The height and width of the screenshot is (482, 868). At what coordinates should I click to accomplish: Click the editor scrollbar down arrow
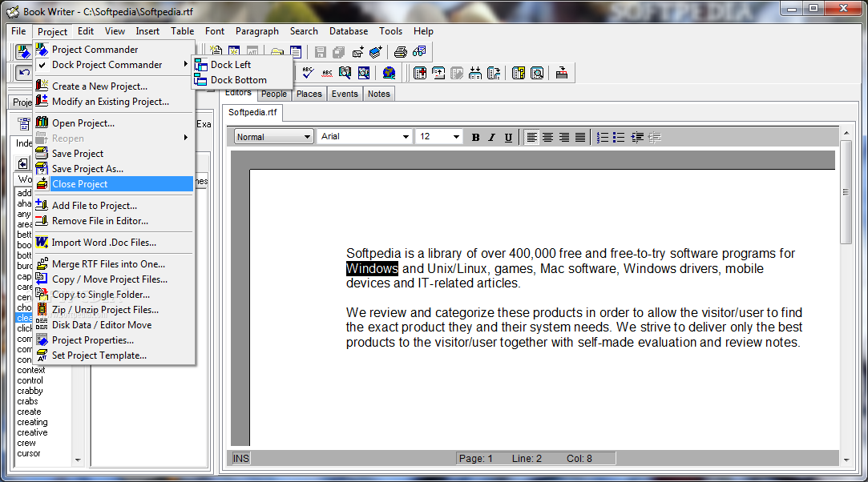coord(846,460)
